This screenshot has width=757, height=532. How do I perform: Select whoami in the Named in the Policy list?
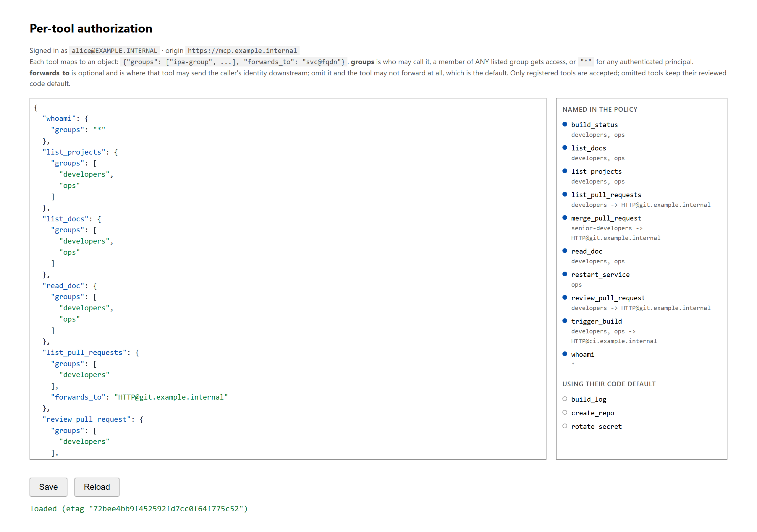coord(583,354)
